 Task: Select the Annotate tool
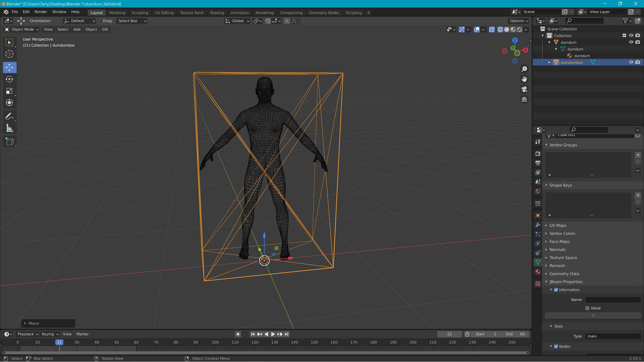click(10, 116)
